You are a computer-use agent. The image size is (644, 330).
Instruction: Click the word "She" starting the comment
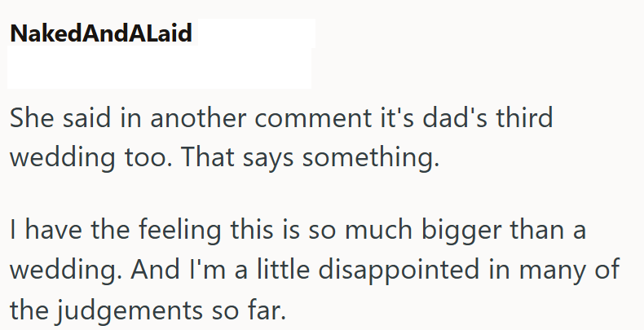click(x=32, y=118)
